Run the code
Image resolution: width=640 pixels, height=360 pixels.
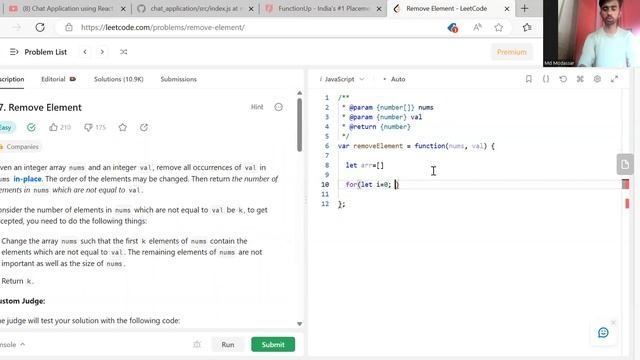(x=228, y=344)
